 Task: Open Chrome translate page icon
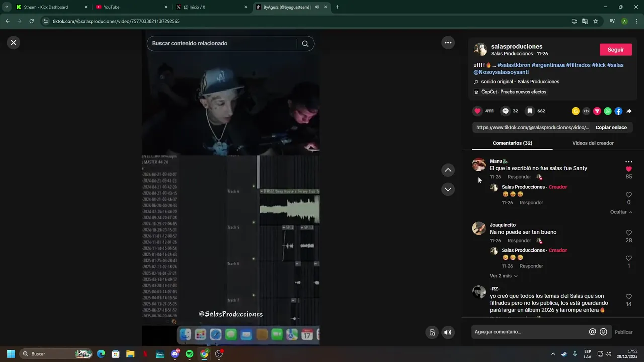585,21
